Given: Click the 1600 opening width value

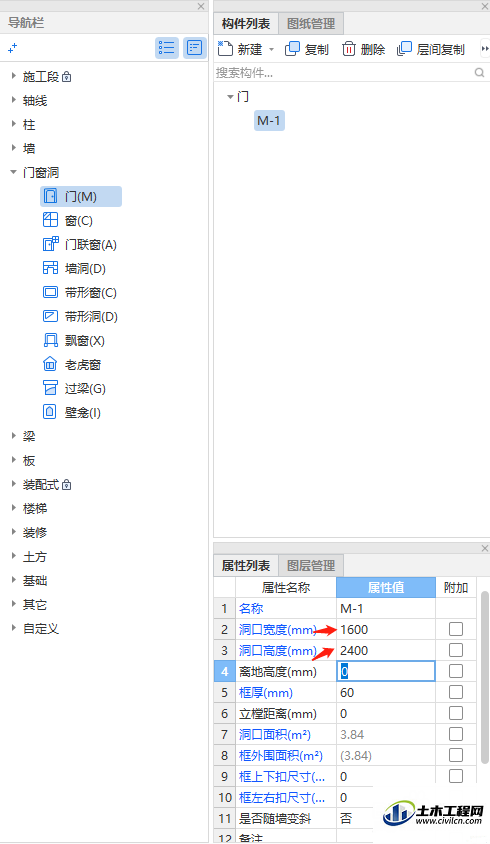Looking at the screenshot, I should tap(354, 629).
